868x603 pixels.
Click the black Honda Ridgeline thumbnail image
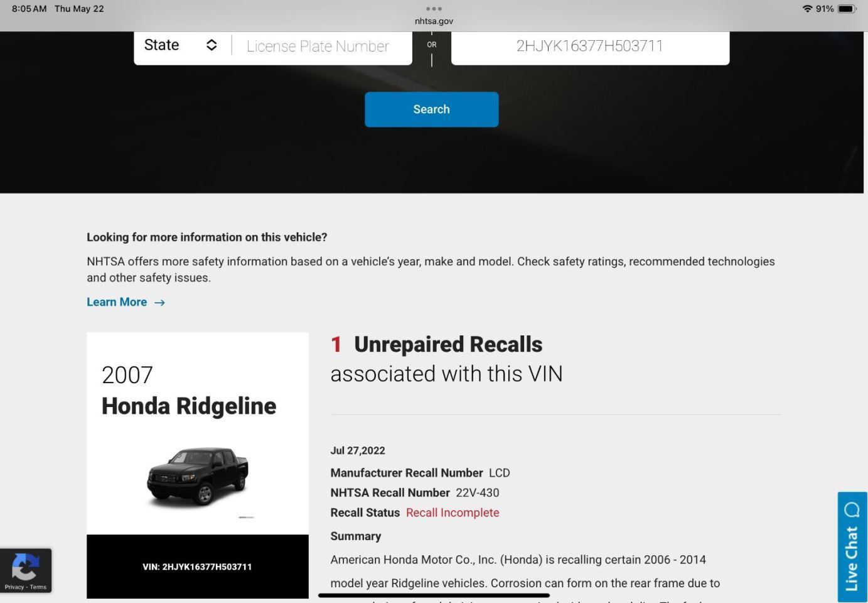click(x=198, y=477)
